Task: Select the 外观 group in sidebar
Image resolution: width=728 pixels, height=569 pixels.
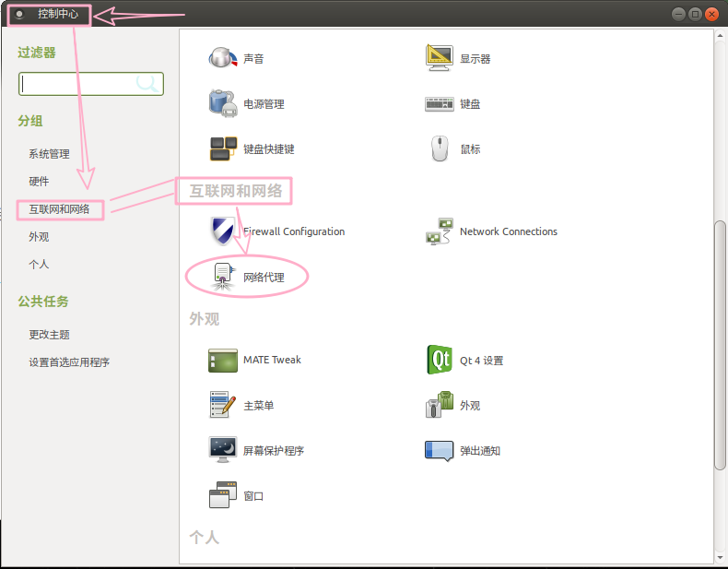Action: tap(39, 236)
